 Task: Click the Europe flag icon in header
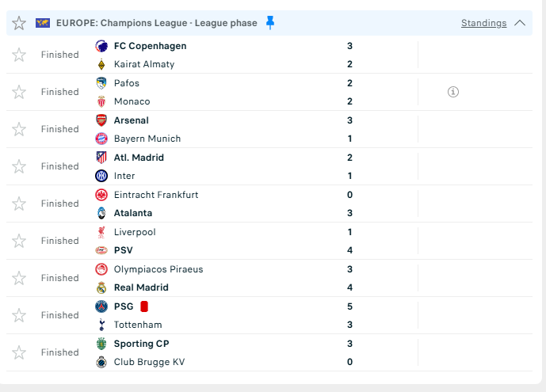[43, 23]
